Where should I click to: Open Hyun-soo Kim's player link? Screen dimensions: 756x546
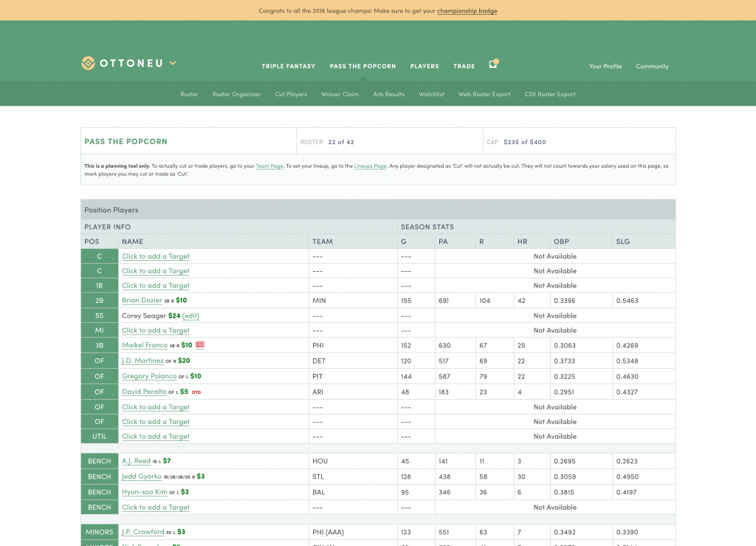click(x=145, y=491)
